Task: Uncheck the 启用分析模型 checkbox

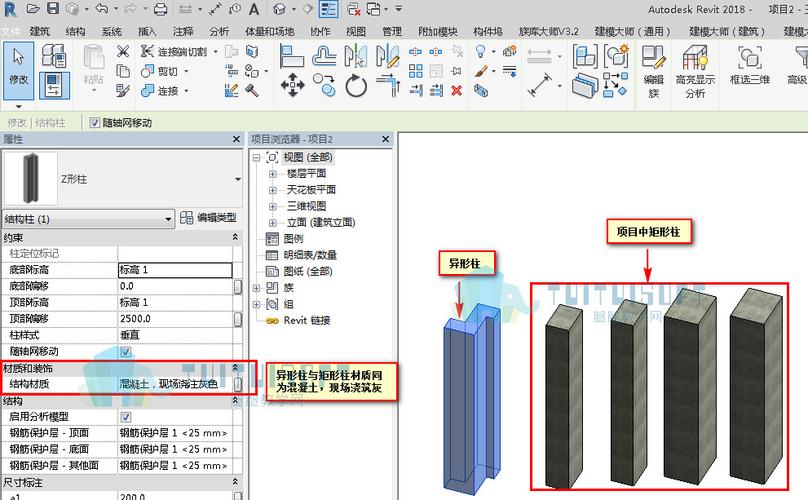Action: tap(125, 416)
